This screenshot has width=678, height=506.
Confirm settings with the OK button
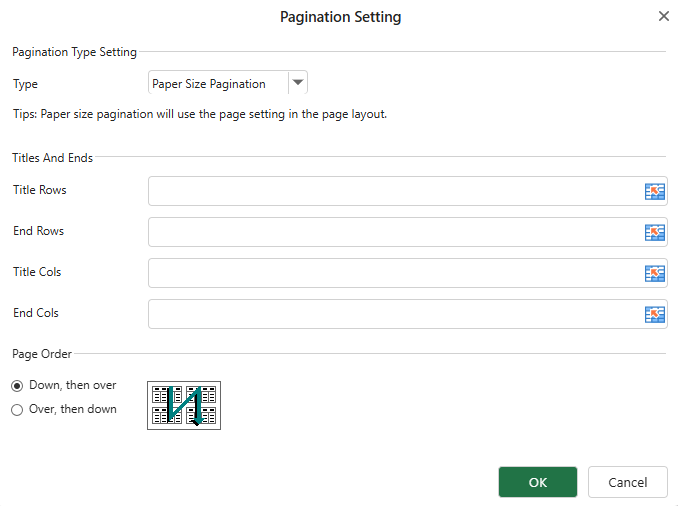[x=537, y=482]
